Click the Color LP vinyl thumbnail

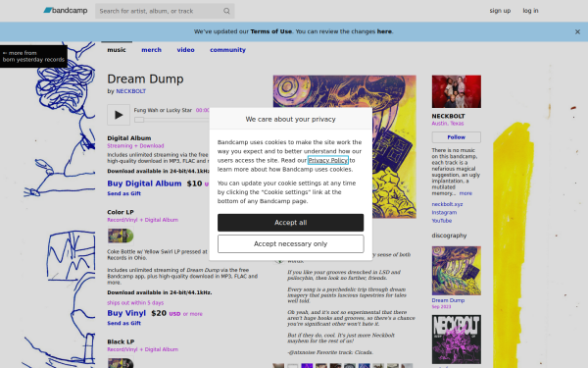[121, 236]
